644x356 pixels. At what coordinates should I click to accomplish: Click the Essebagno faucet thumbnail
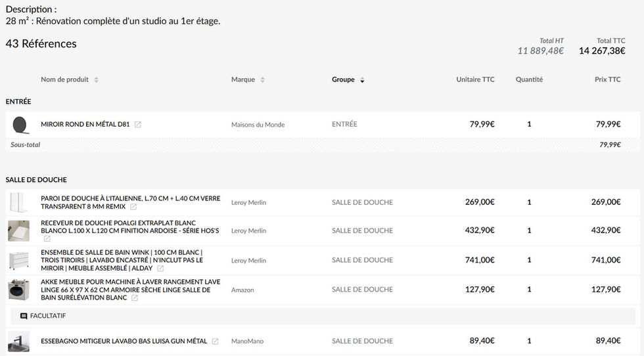coord(18,341)
